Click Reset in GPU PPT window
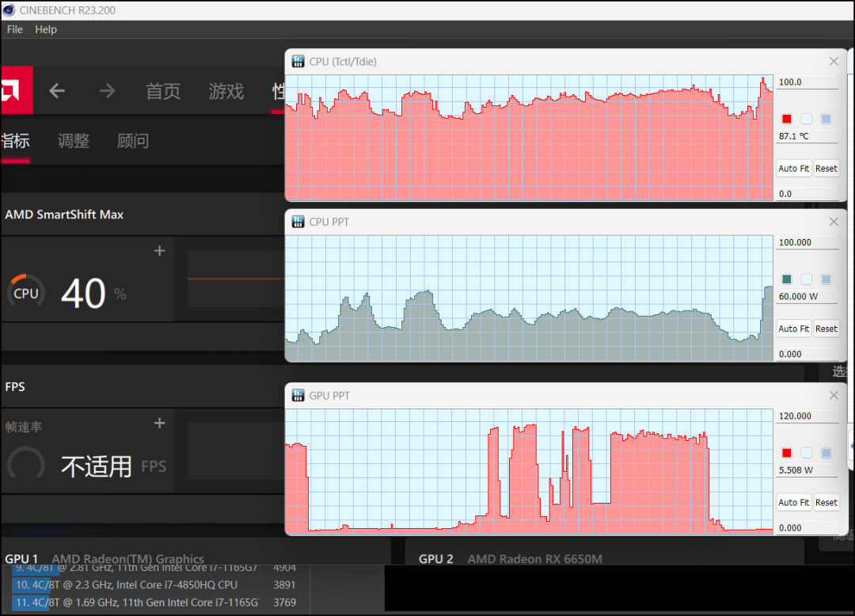 tap(826, 502)
